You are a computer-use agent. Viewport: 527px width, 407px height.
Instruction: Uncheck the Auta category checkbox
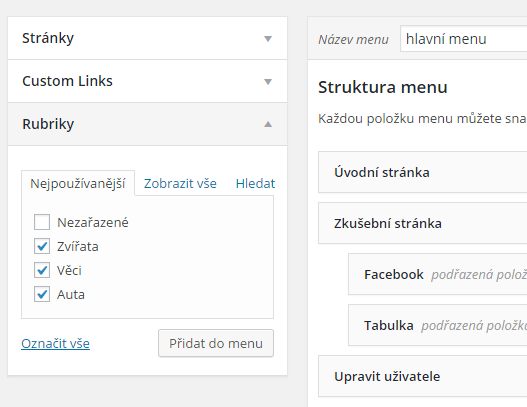[x=42, y=294]
